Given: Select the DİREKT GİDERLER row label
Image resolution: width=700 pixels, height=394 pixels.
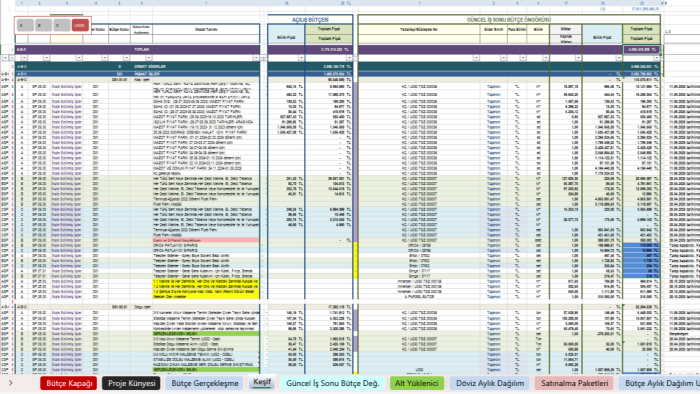Looking at the screenshot, I should pyautogui.click(x=150, y=66).
